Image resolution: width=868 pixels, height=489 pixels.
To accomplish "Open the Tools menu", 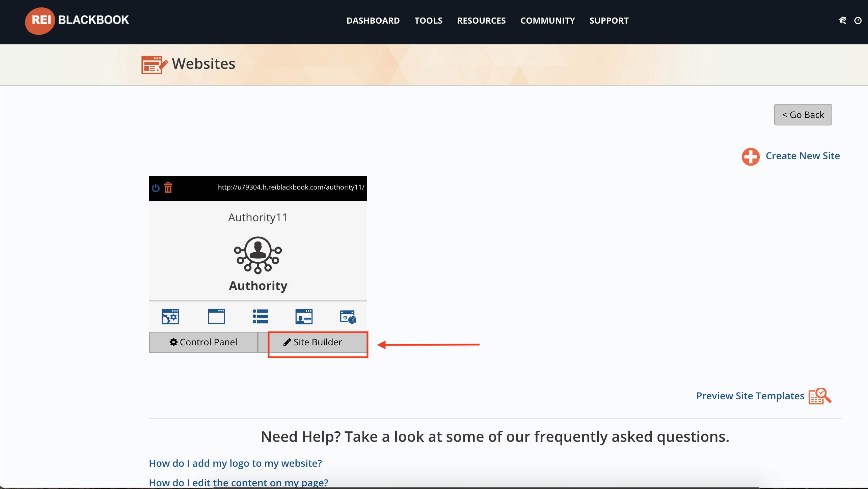I will (x=428, y=21).
